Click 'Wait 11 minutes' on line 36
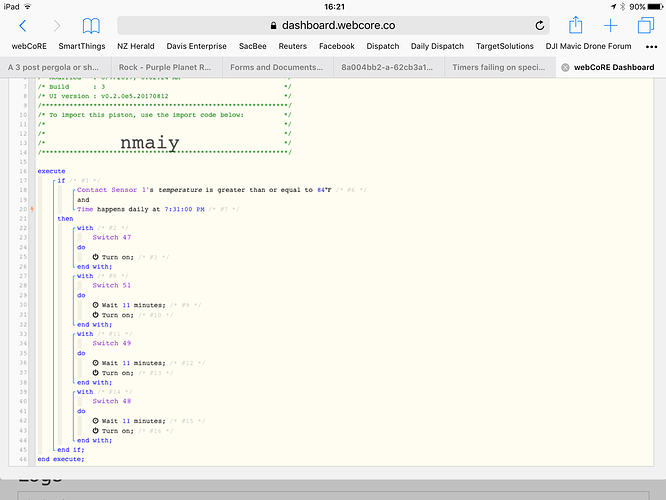666x500 pixels. tap(133, 363)
